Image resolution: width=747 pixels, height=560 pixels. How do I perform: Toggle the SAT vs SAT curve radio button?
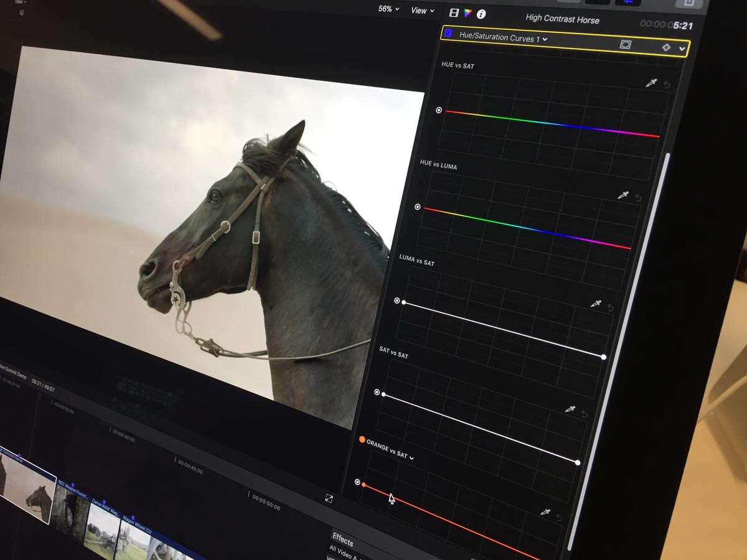coord(377,393)
